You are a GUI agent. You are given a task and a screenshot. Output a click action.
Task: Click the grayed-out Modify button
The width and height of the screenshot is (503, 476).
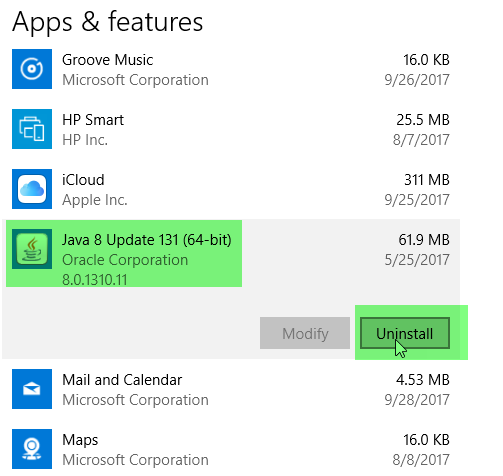point(305,333)
